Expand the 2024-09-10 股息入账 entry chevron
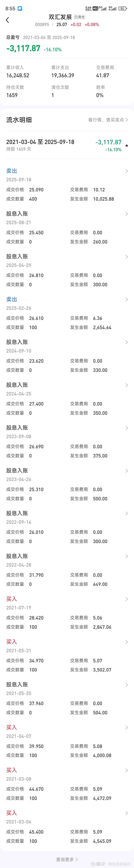The height and width of the screenshot is (868, 134). coord(127,342)
